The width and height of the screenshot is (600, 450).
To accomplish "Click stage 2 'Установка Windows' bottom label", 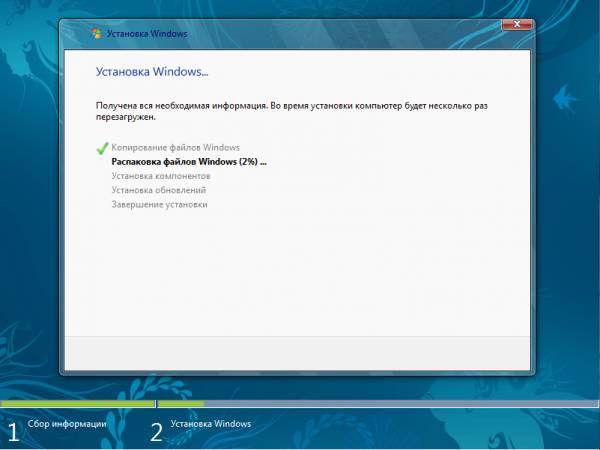I will 211,424.
